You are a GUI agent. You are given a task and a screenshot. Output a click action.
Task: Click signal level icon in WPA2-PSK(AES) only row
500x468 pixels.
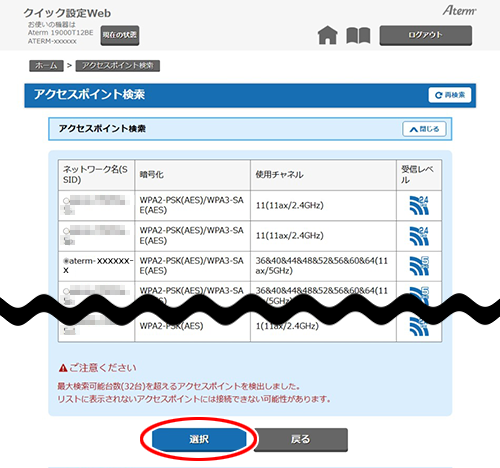(x=419, y=327)
